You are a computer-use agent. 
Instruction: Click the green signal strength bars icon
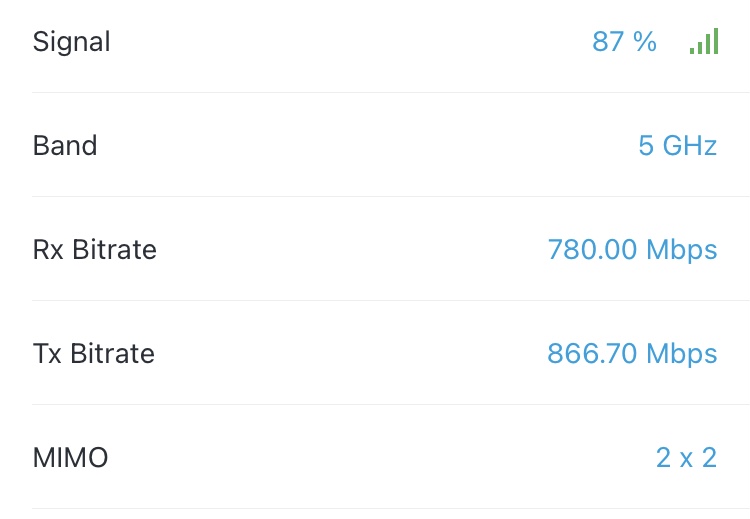click(x=704, y=41)
